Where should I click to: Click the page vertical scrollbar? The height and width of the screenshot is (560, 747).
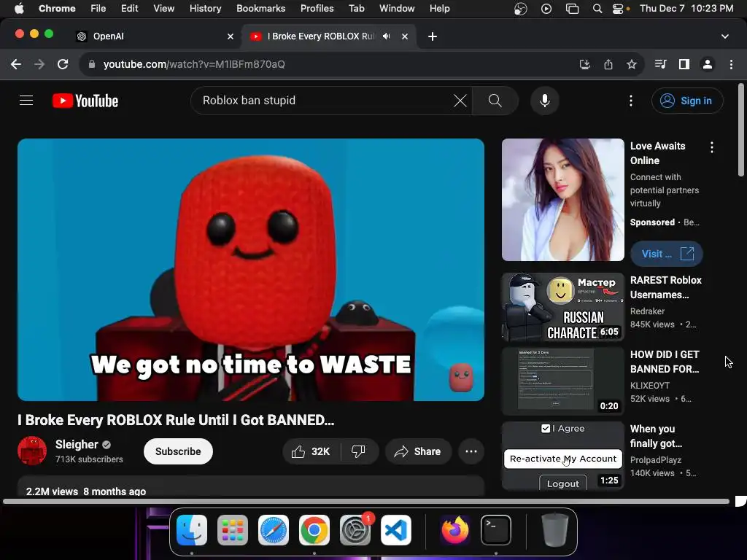[x=741, y=131]
